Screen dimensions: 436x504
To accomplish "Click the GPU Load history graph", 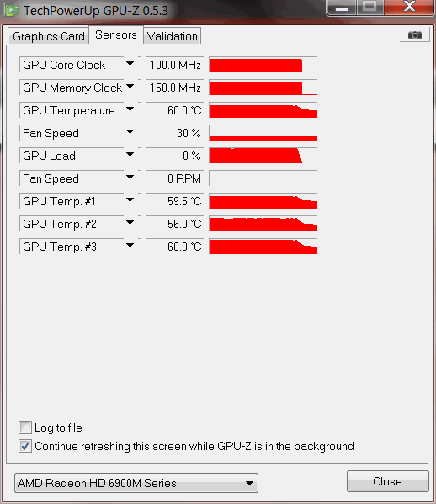I will (x=263, y=156).
